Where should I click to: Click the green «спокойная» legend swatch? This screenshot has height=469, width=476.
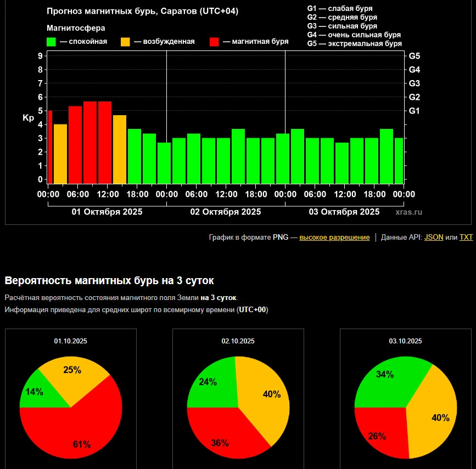52,42
